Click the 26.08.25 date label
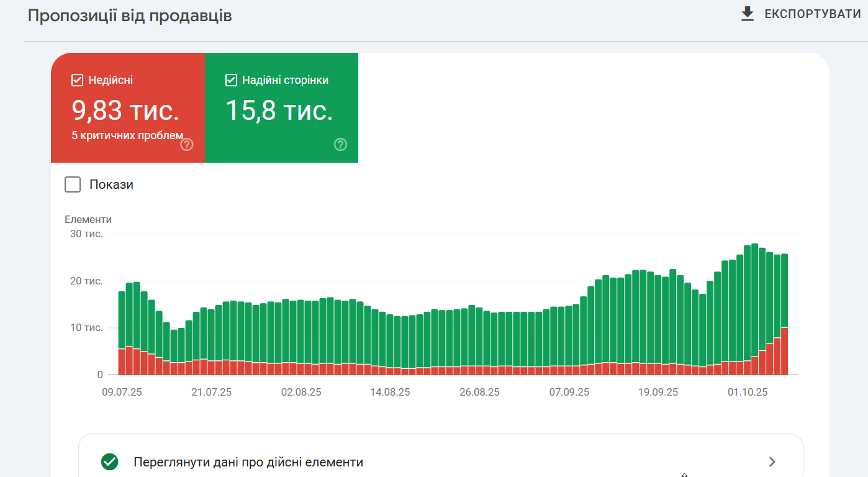The height and width of the screenshot is (477, 868). point(479,392)
